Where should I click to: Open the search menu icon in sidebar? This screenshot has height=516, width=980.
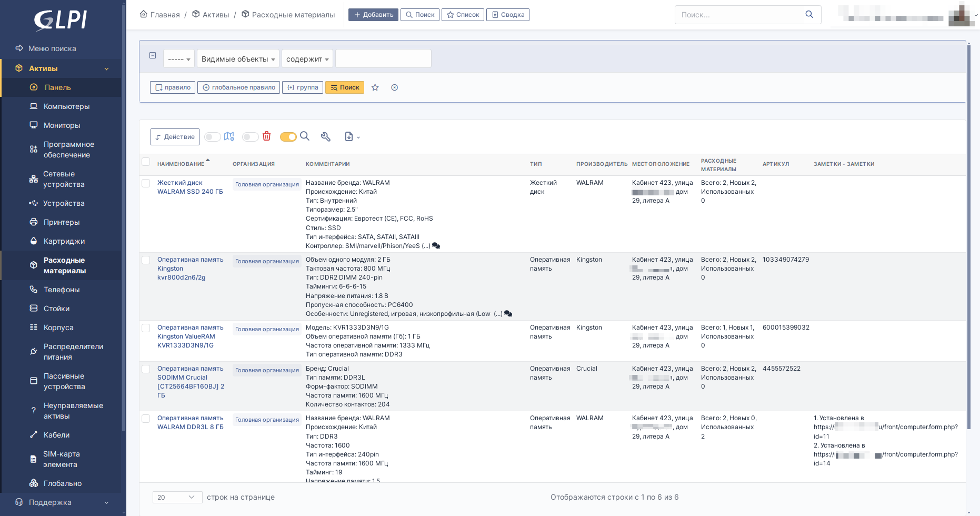click(19, 48)
